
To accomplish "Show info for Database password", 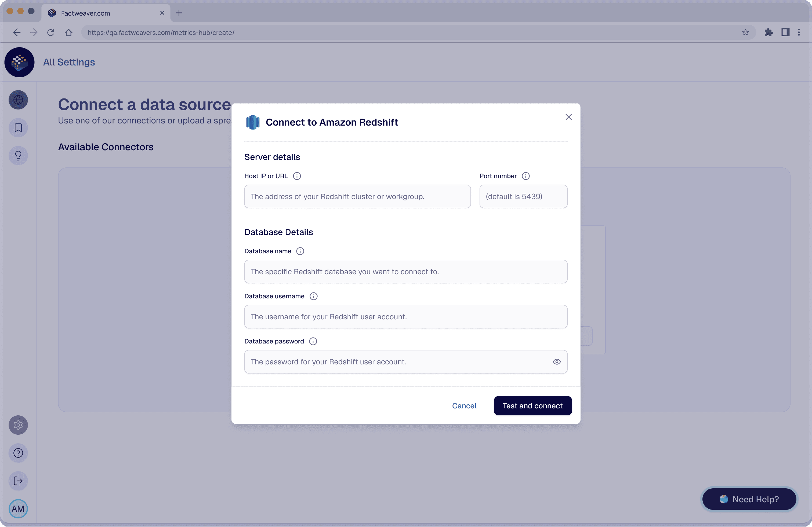I will pos(313,341).
